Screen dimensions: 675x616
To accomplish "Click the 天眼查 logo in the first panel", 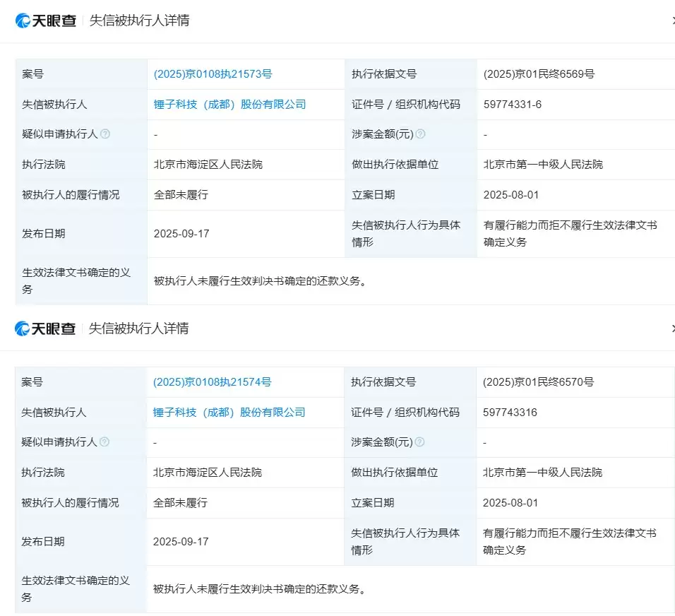I will coord(45,20).
